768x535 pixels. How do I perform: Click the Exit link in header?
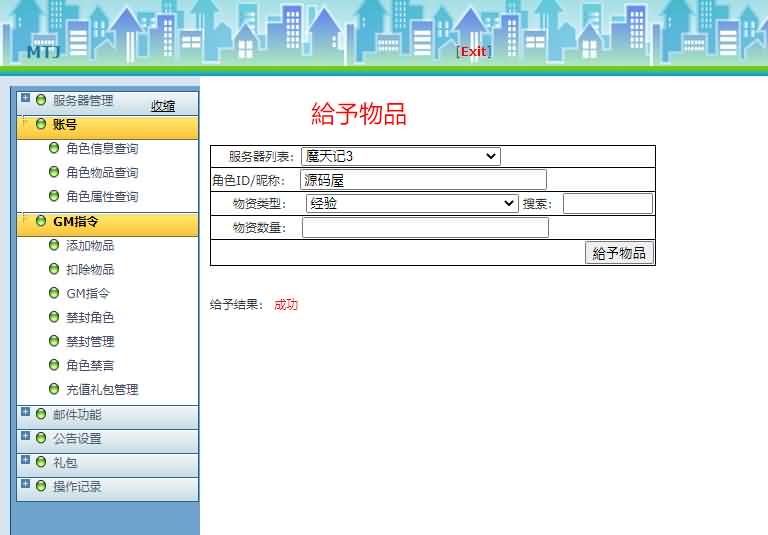click(x=473, y=51)
